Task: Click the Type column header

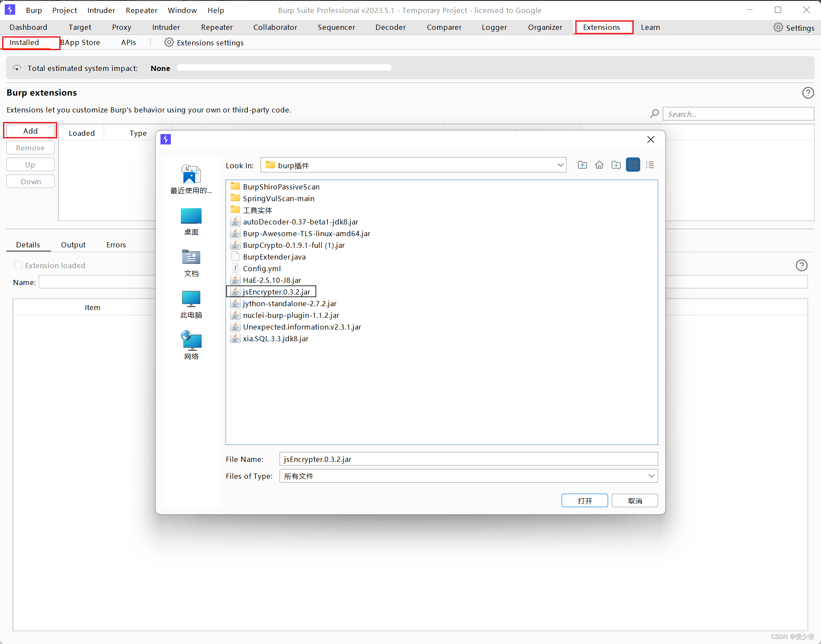Action: [138, 133]
